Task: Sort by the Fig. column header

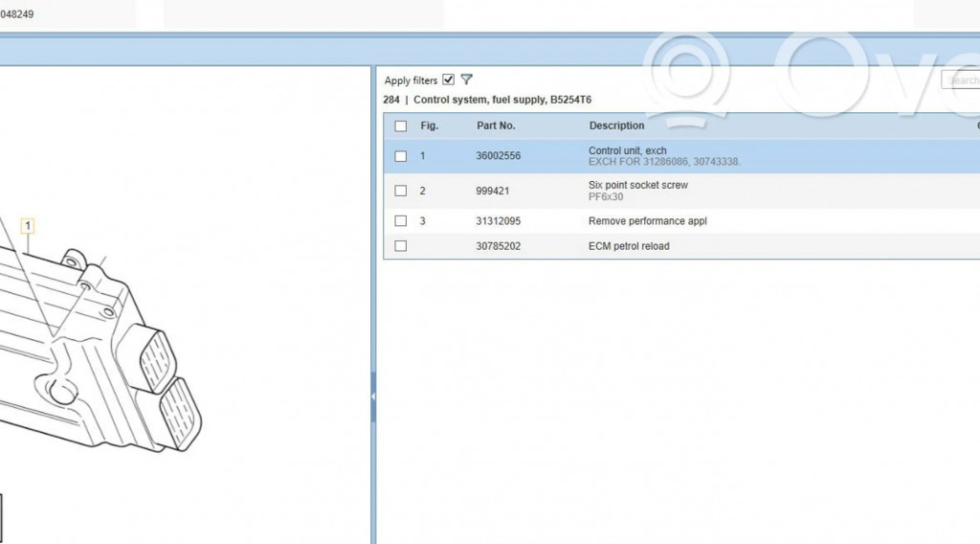Action: coord(429,125)
